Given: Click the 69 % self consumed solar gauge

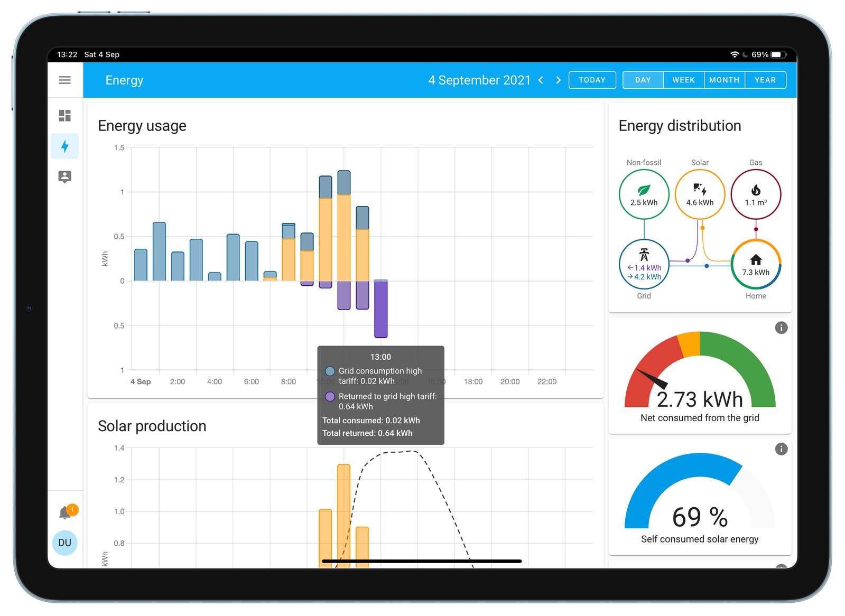Looking at the screenshot, I should 700,491.
